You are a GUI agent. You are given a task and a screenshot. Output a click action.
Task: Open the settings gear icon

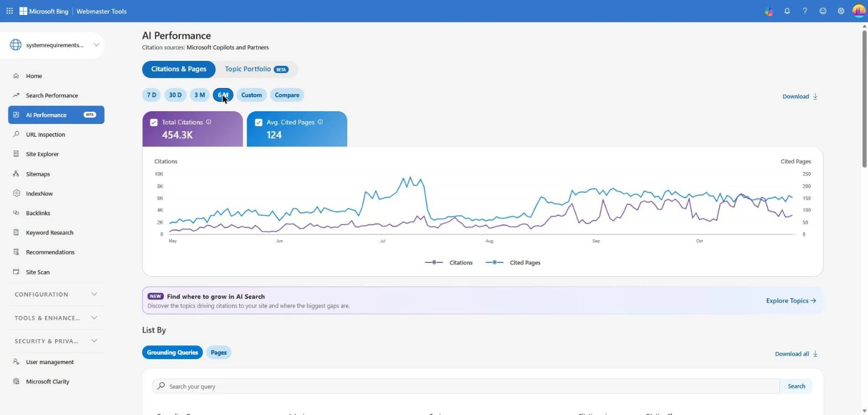[x=841, y=11]
